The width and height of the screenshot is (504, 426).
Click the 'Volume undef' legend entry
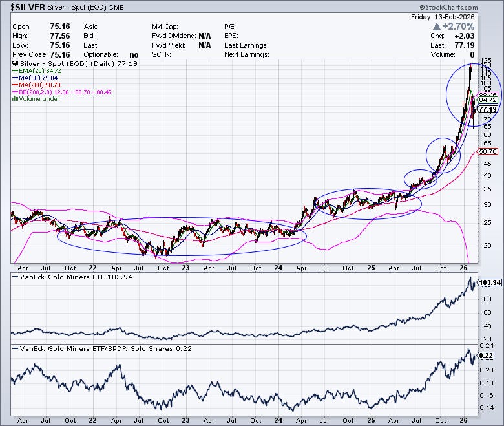coord(39,99)
